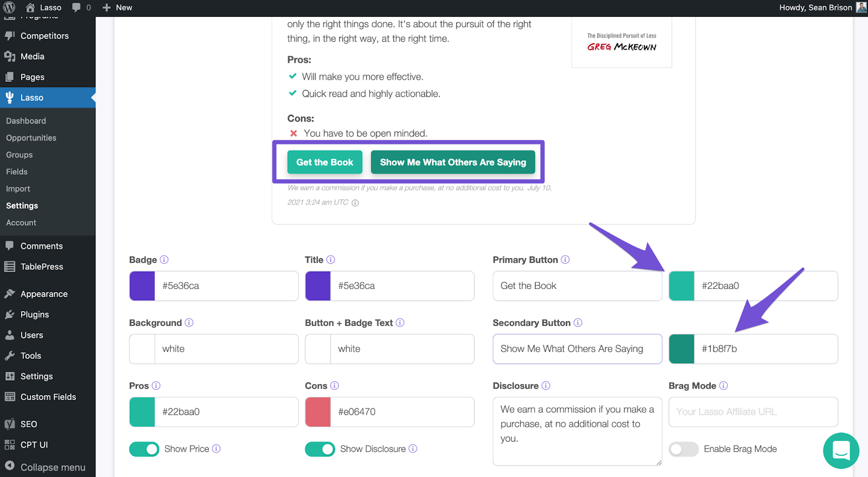Click the Essentialism book cover thumbnail
The height and width of the screenshot is (477, 868).
click(x=622, y=42)
